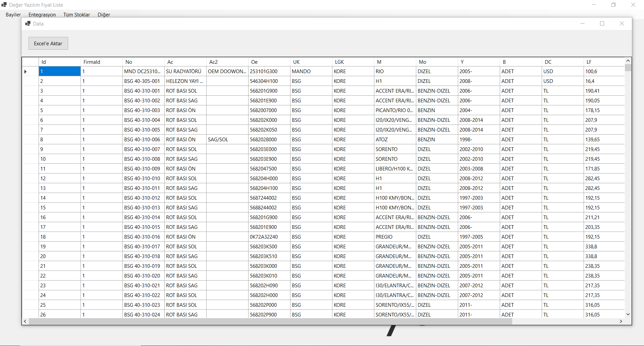Select cell 211,21
The image size is (644, 346).
[x=604, y=217]
